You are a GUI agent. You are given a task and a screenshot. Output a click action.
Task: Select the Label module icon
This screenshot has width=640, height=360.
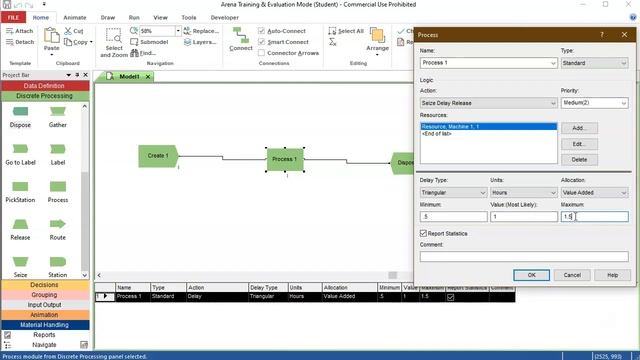click(x=58, y=149)
